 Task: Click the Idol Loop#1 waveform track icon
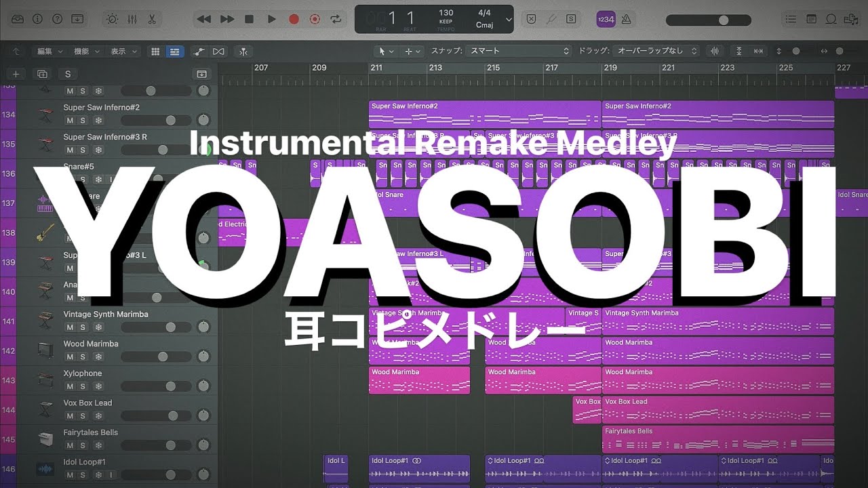[45, 469]
